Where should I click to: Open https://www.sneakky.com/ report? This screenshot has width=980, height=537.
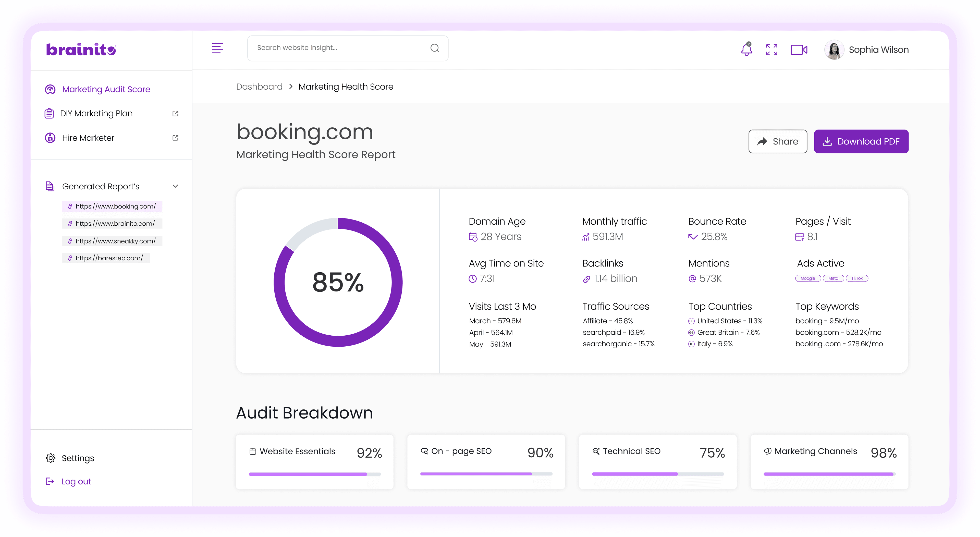[x=112, y=241]
